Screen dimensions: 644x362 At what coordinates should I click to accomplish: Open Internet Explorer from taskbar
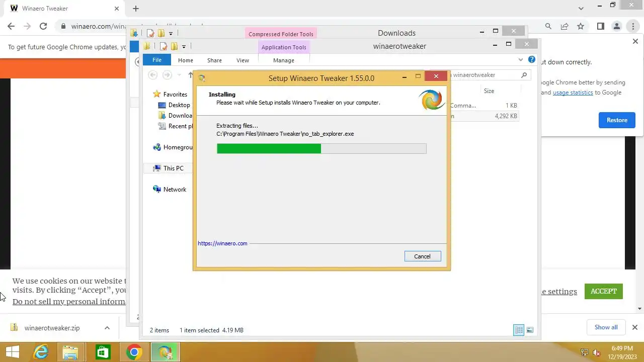point(41,352)
